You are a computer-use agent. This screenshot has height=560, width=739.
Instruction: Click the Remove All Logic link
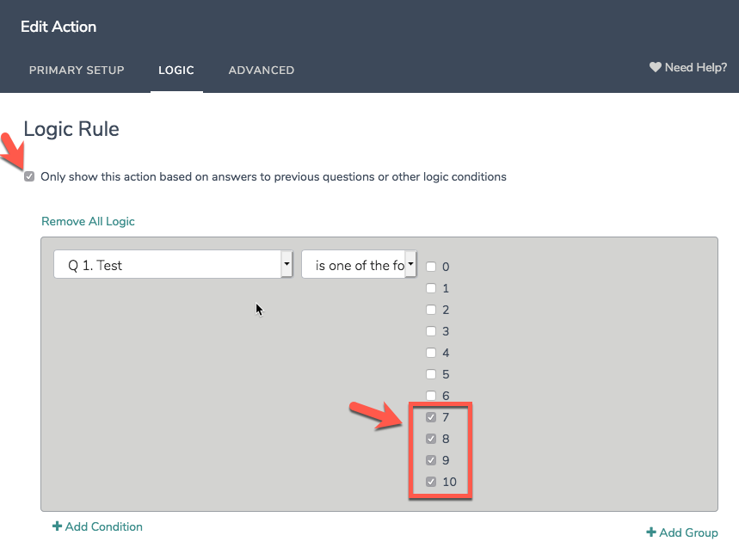(88, 221)
